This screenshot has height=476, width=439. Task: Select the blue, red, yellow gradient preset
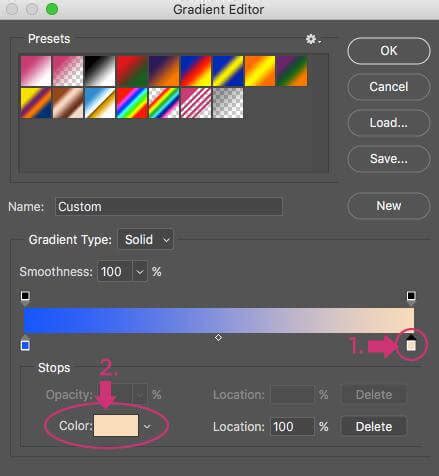(x=196, y=71)
